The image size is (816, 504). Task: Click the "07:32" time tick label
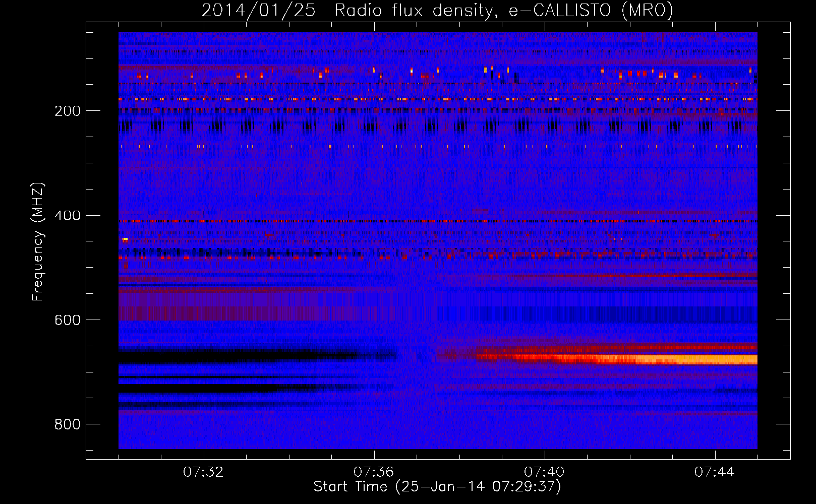203,472
